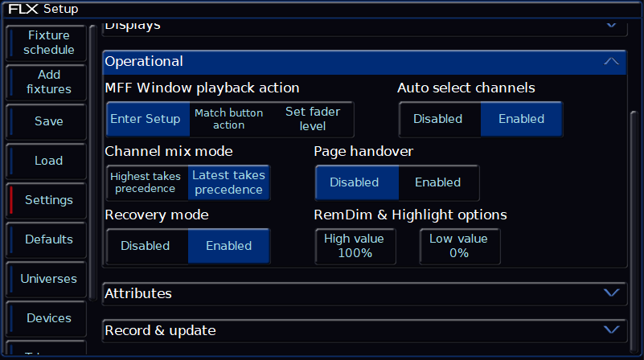Expand the Record & update section
This screenshot has width=644, height=360.
365,330
